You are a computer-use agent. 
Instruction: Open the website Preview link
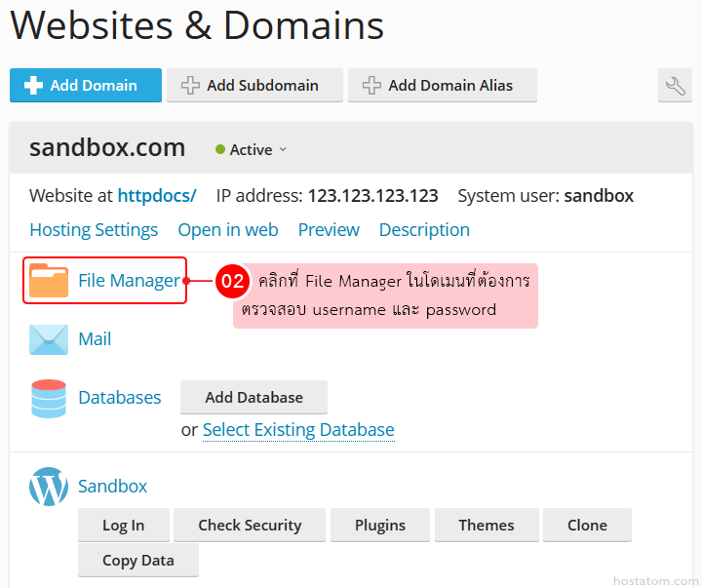(x=329, y=230)
